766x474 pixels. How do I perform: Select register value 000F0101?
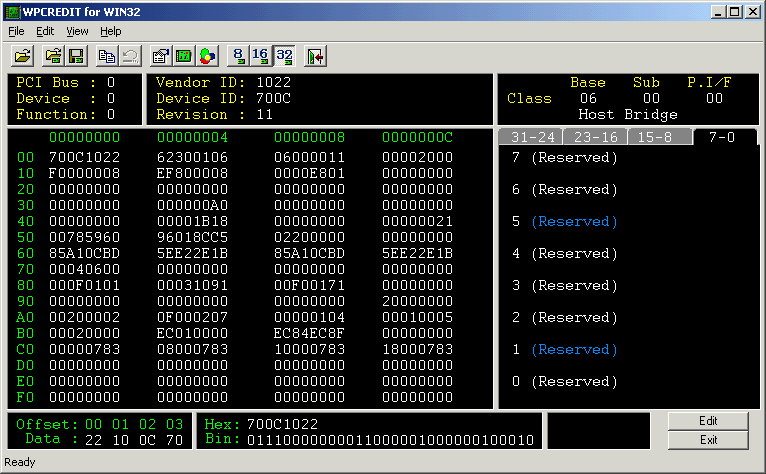pyautogui.click(x=85, y=285)
